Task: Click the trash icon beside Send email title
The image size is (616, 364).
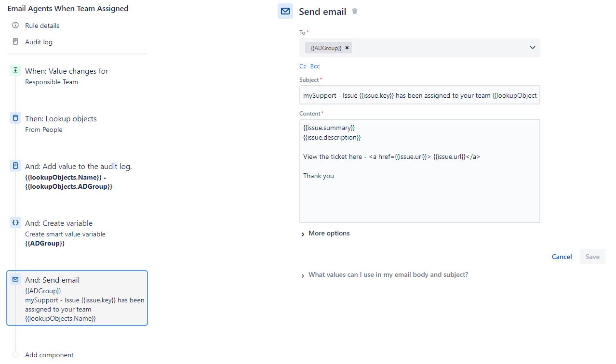Action: (355, 11)
